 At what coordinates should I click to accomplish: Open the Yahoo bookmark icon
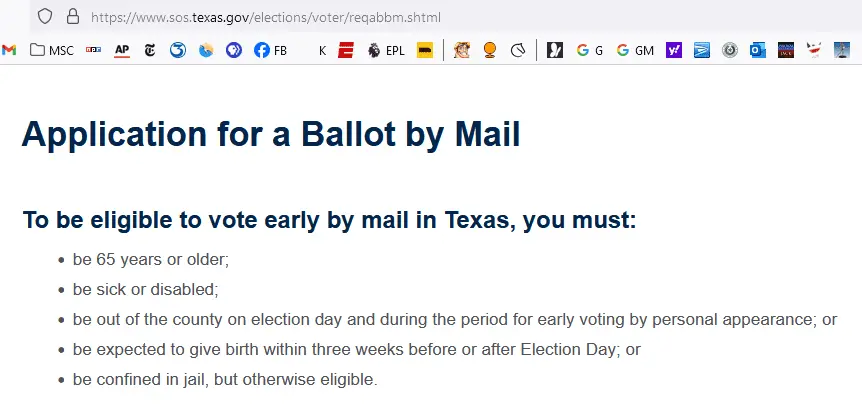click(673, 49)
